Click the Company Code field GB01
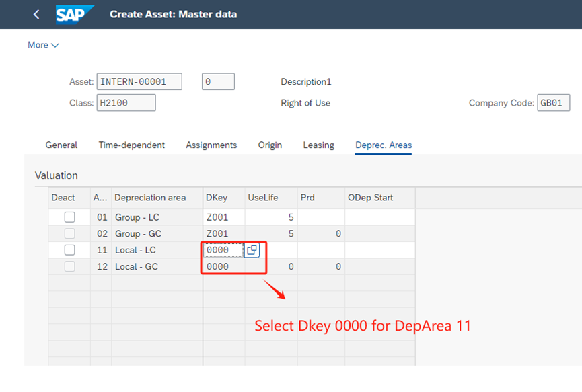This screenshot has width=582, height=392. 553,103
